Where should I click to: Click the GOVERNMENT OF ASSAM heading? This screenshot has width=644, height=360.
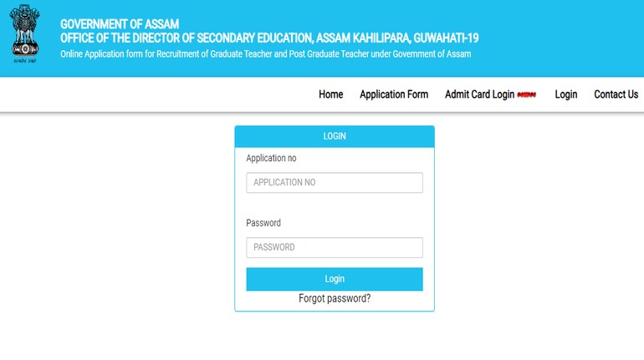pos(120,24)
